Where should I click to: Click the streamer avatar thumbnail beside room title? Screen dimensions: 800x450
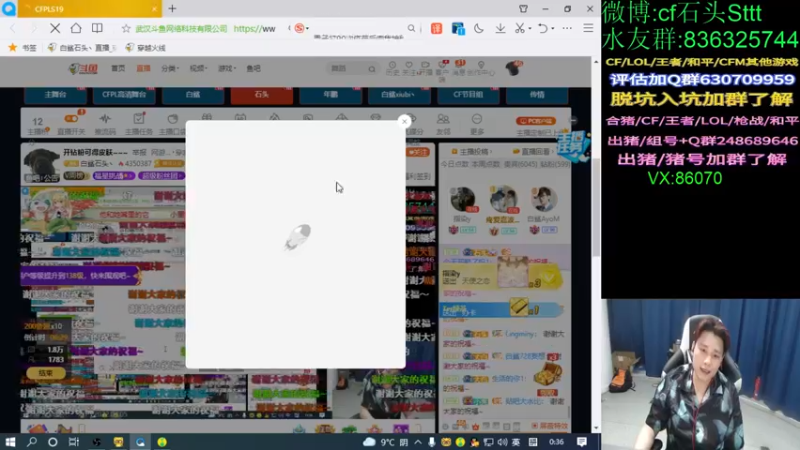pos(42,164)
